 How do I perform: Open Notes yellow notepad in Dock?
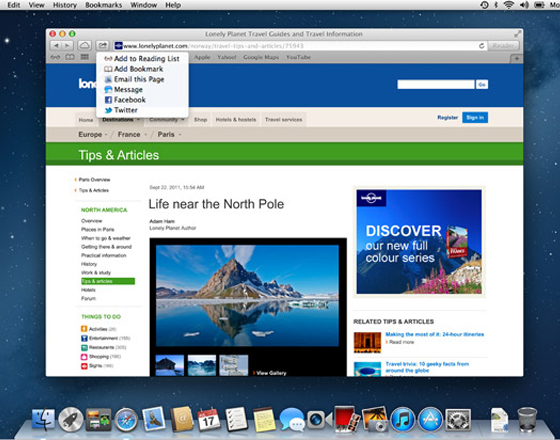tap(264, 419)
